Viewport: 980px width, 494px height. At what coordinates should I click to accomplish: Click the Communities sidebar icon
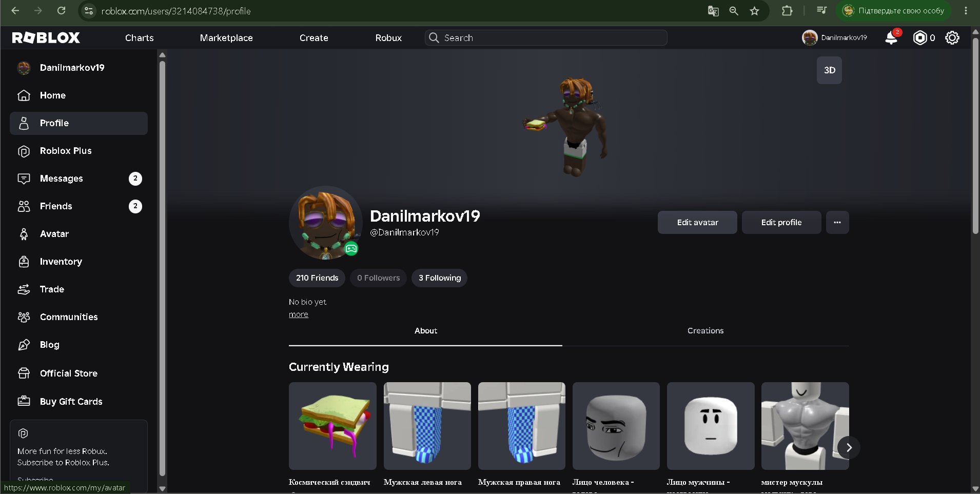(24, 317)
